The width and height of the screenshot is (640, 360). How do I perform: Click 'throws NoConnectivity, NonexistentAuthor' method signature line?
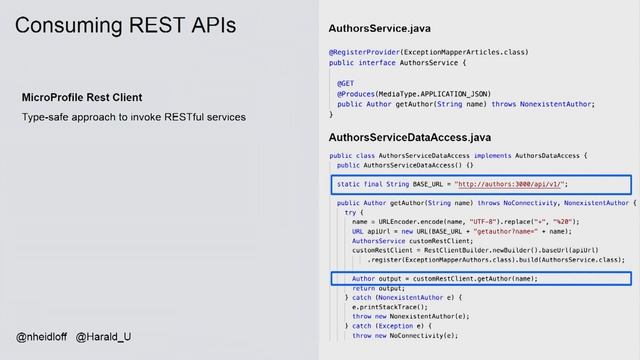[x=487, y=203]
